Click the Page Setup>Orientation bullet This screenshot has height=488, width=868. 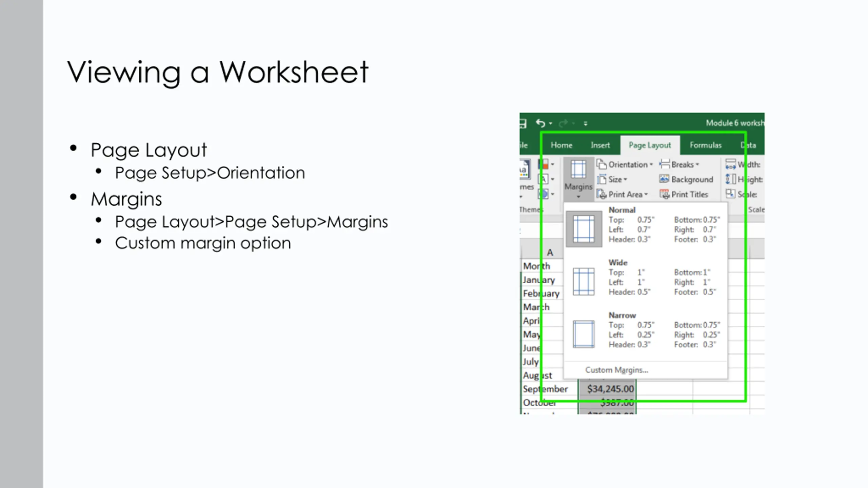[x=210, y=173]
